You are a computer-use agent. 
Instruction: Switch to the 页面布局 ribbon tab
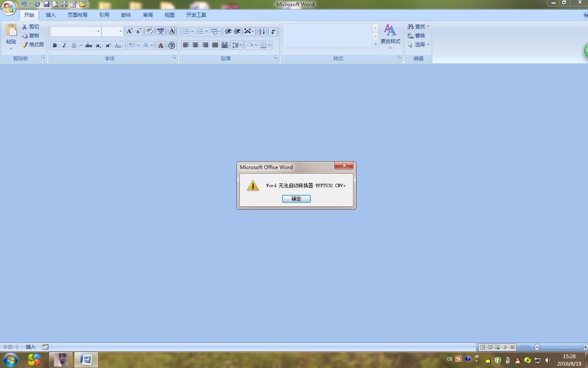(x=77, y=15)
